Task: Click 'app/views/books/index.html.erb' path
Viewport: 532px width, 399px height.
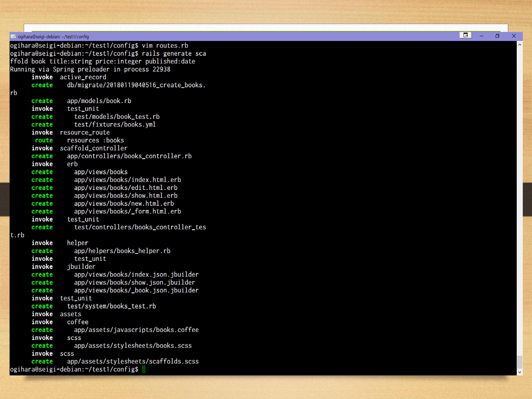Action: 128,180
